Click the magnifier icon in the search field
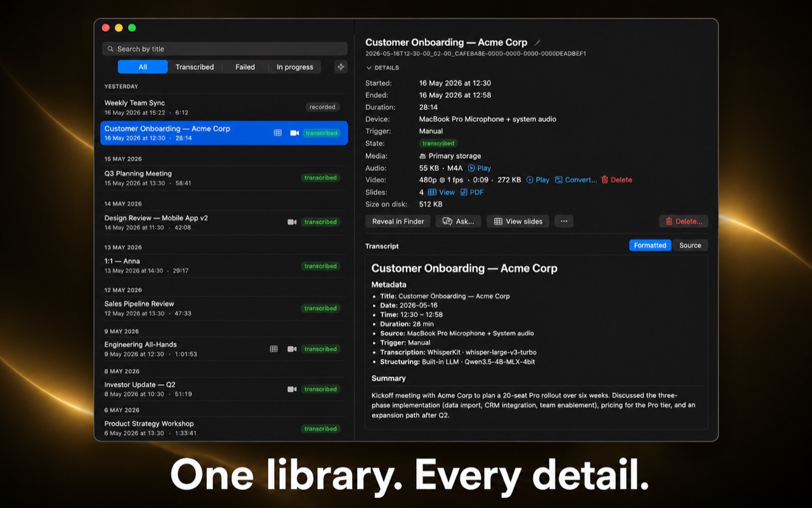This screenshot has width=812, height=508. point(110,49)
